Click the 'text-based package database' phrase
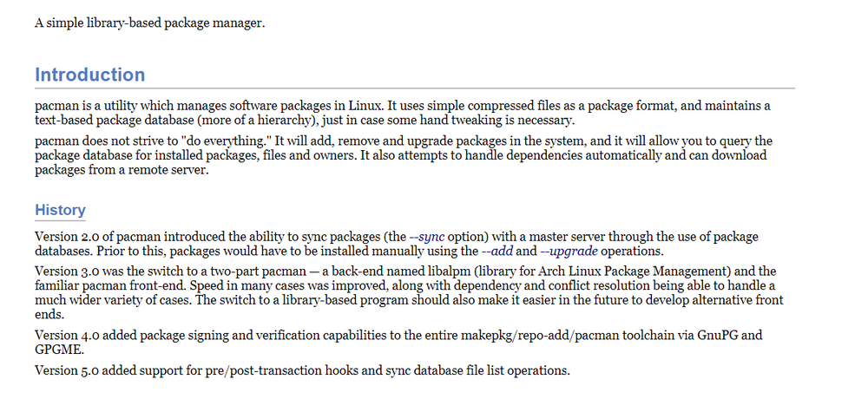This screenshot has height=399, width=868. [x=120, y=121]
